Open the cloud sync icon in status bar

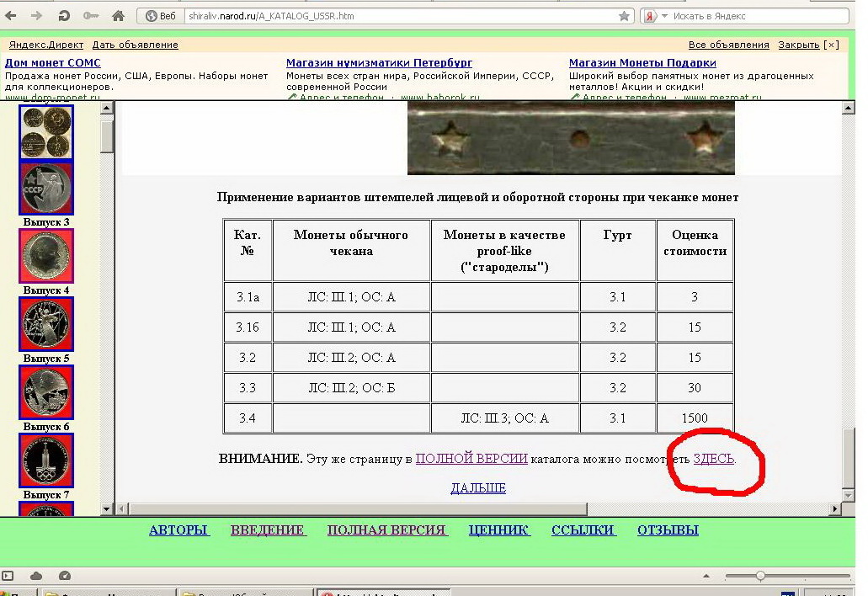tap(36, 576)
